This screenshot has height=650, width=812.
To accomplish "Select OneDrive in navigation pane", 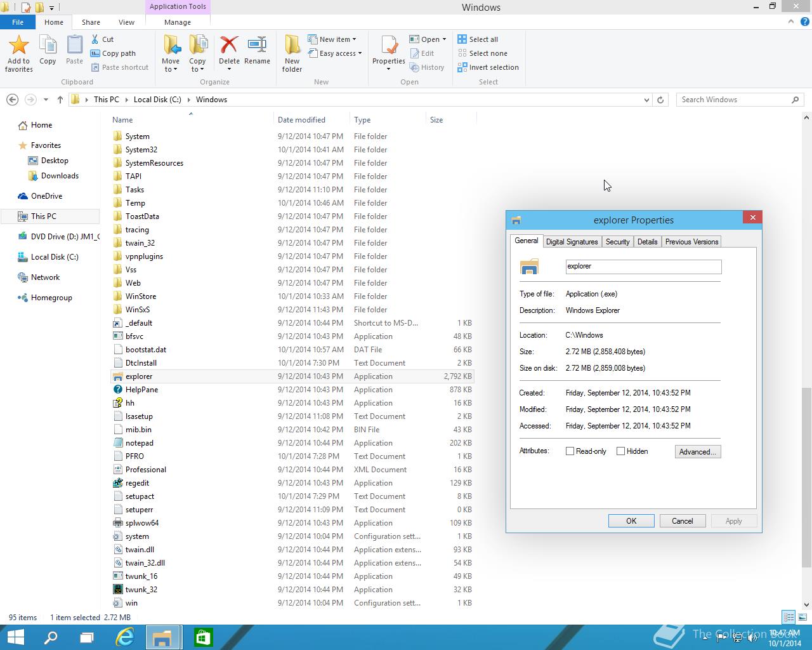I will (x=46, y=196).
